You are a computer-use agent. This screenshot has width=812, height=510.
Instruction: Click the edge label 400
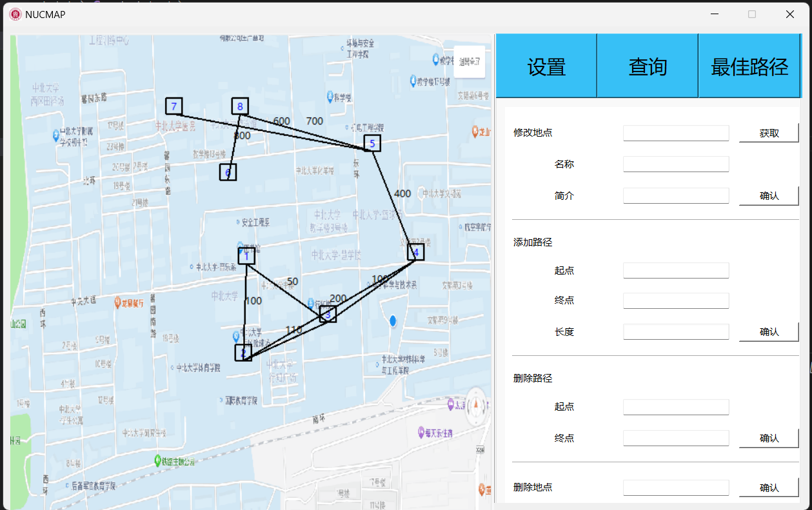(402, 193)
